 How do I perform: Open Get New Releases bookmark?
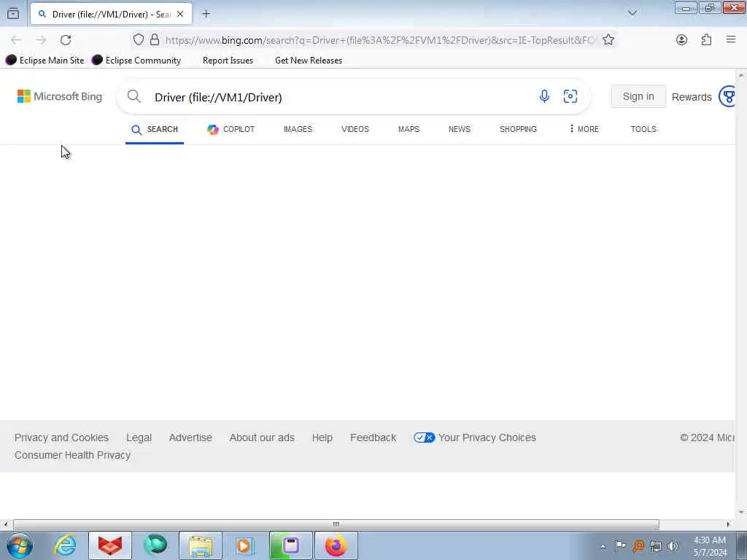[309, 61]
